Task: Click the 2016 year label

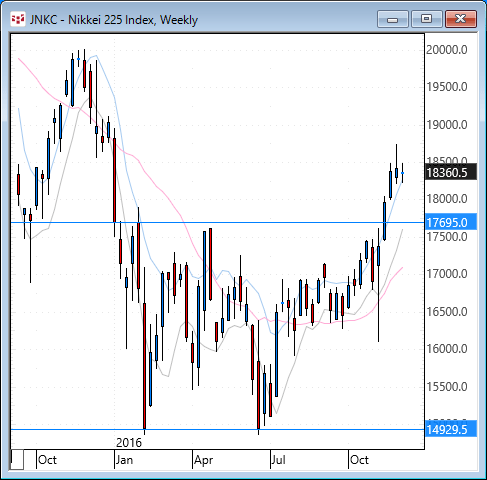Action: coord(129,443)
